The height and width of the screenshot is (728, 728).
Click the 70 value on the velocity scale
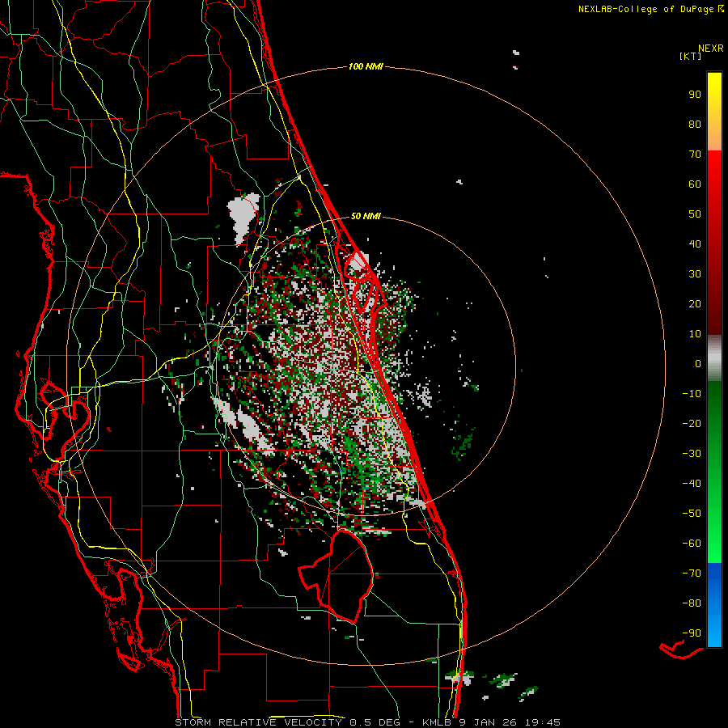point(695,154)
